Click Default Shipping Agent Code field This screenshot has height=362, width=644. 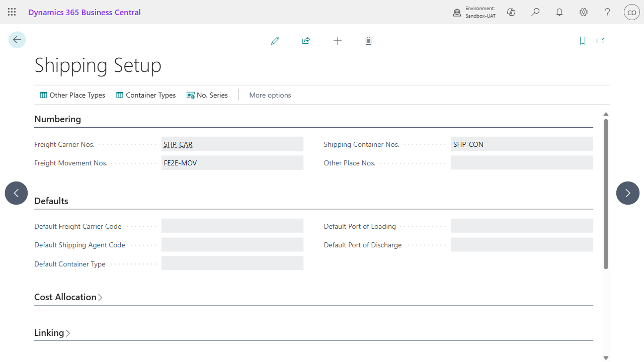(x=232, y=245)
